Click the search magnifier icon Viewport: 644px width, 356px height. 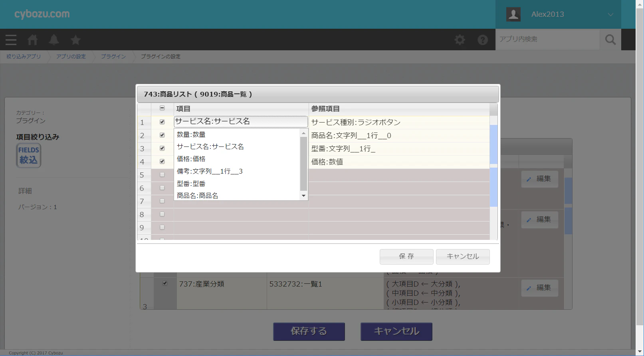click(610, 40)
